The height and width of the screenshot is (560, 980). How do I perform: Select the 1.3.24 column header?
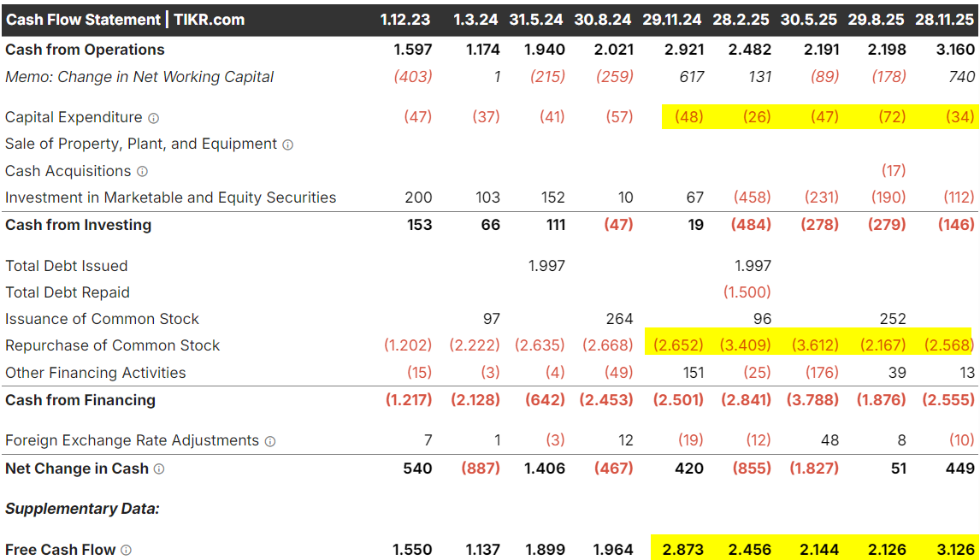click(x=475, y=20)
